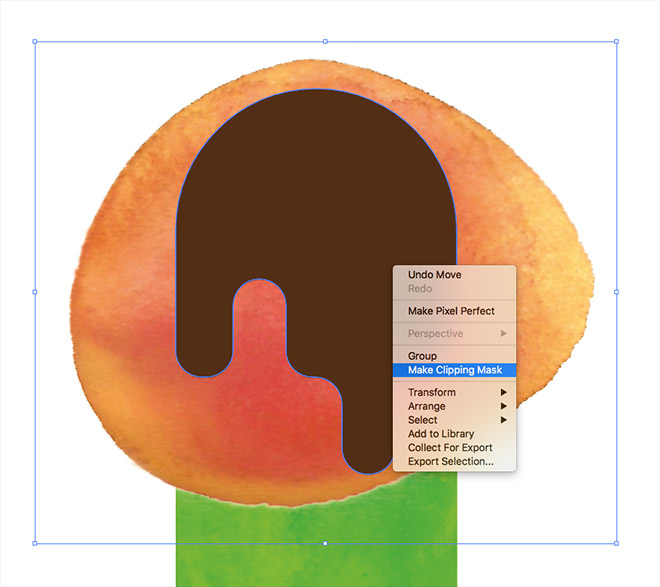Screen dimensions: 660x587
Task: Click the bottom-left bounding box handle
Action: 35,543
